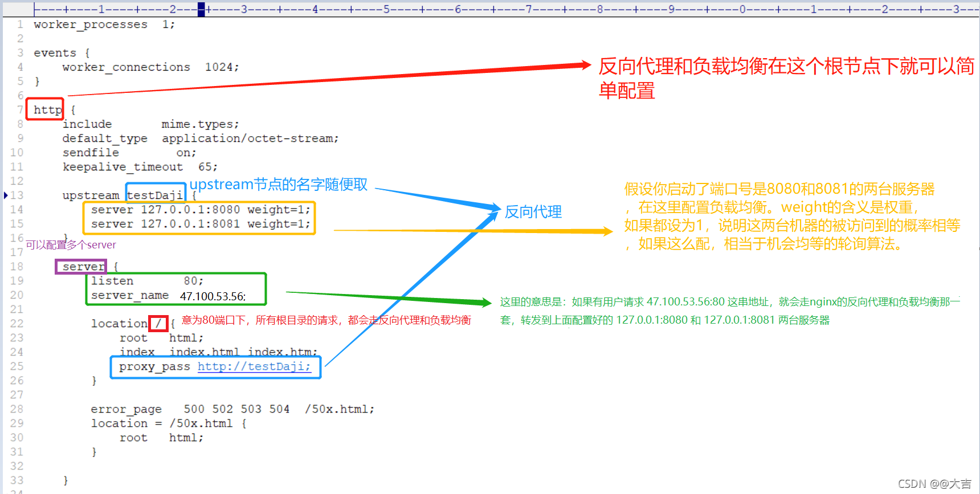Click the 'upstream' keyword on line 13
This screenshot has width=980, height=494.
(x=91, y=195)
